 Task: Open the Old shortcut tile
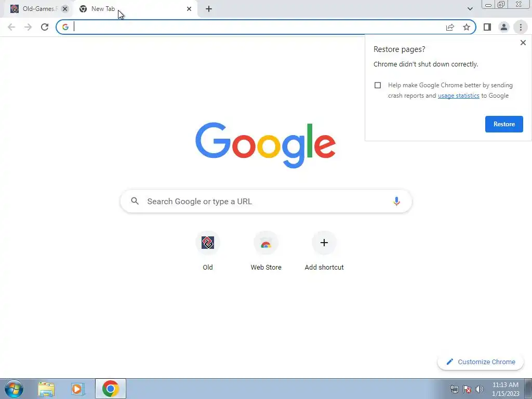coord(208,251)
